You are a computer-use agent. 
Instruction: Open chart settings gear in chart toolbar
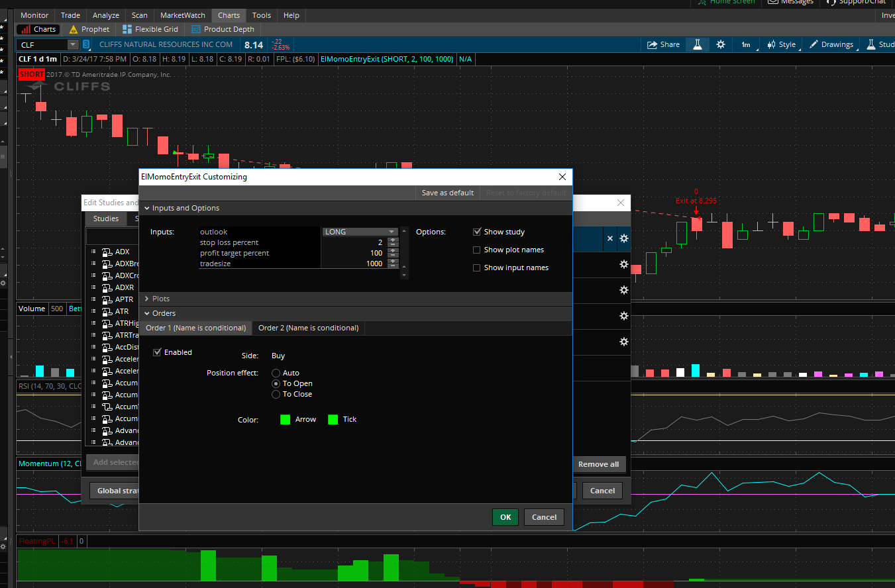(721, 44)
